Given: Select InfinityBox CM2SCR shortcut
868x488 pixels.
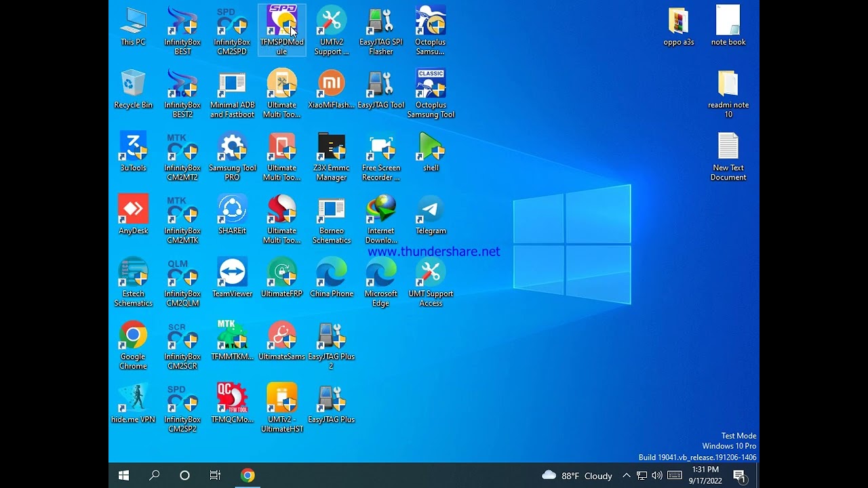Looking at the screenshot, I should pyautogui.click(x=182, y=346).
